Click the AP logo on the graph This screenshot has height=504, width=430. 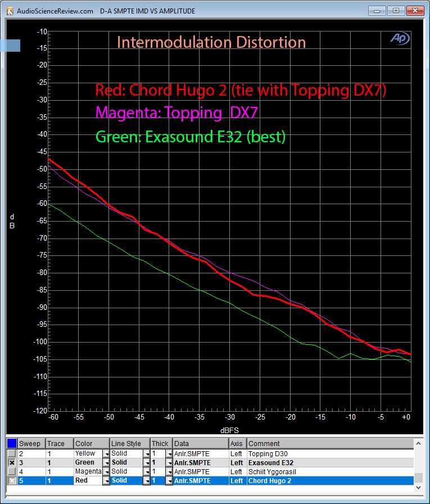[400, 39]
